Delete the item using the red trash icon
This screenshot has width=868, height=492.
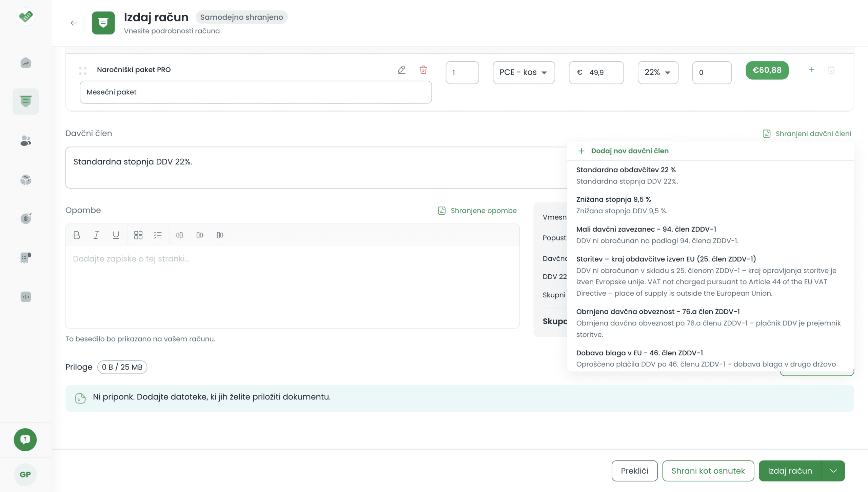(x=423, y=70)
